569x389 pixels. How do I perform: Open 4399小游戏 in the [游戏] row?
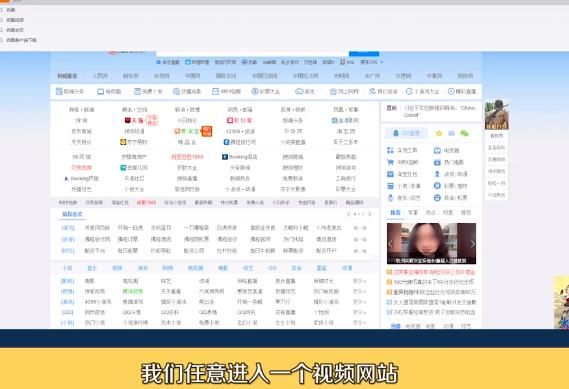click(x=98, y=302)
